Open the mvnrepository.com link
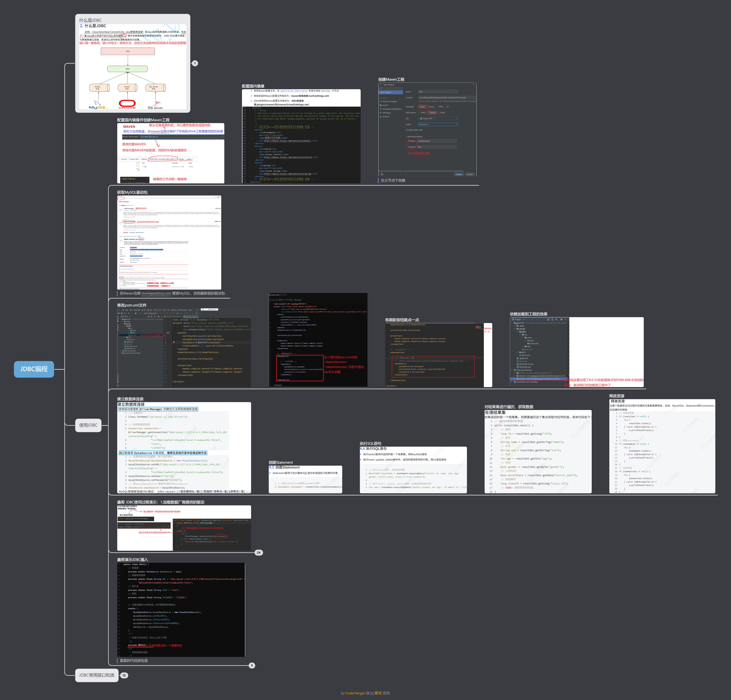Viewport: 731px width, 700px height. (x=156, y=293)
